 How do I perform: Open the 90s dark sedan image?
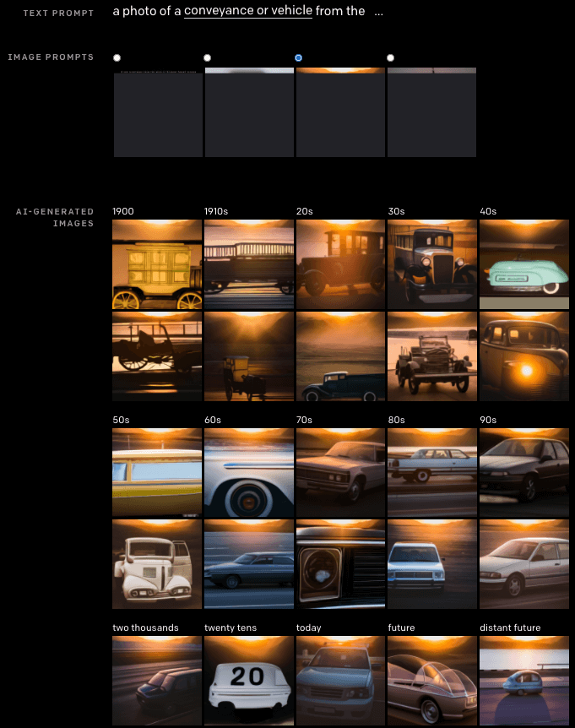tap(524, 473)
